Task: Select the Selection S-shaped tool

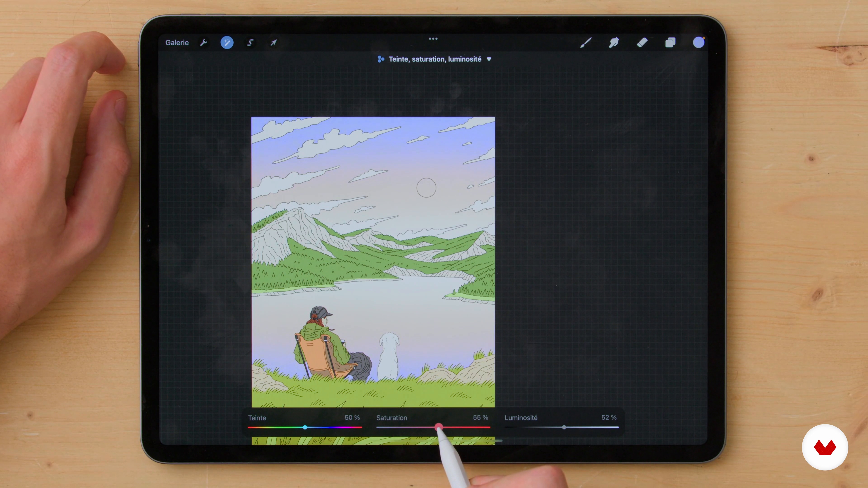Action: coord(250,43)
